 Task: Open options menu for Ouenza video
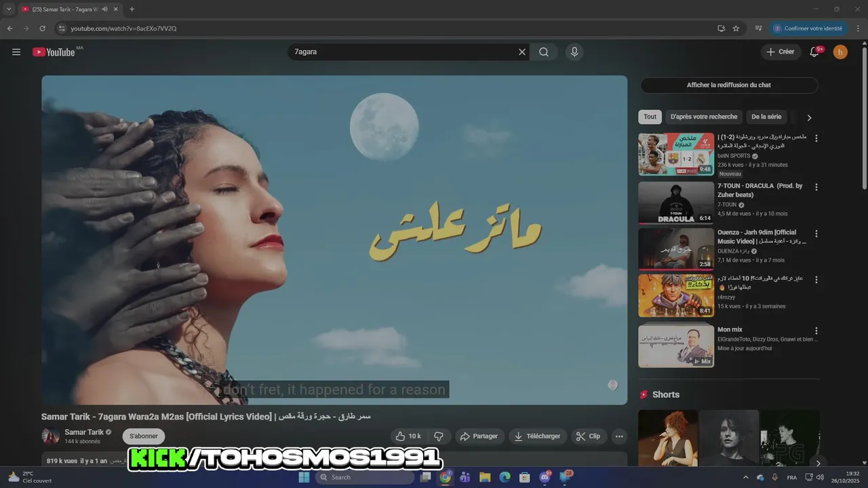tap(816, 233)
